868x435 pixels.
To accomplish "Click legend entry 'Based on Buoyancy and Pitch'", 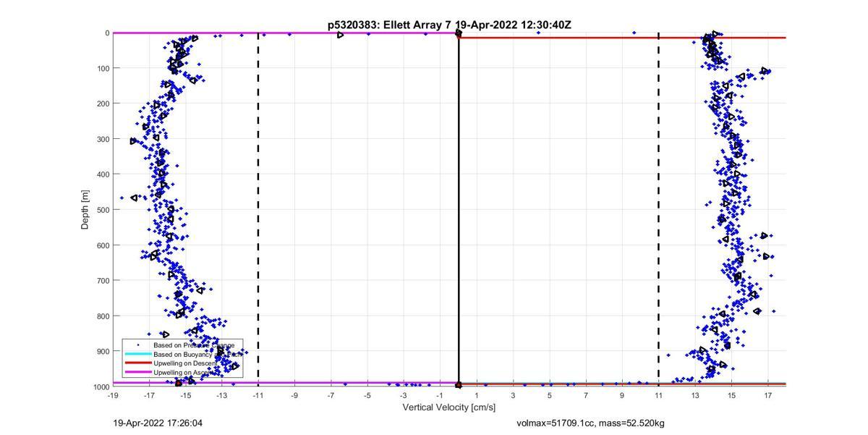I will click(x=197, y=354).
